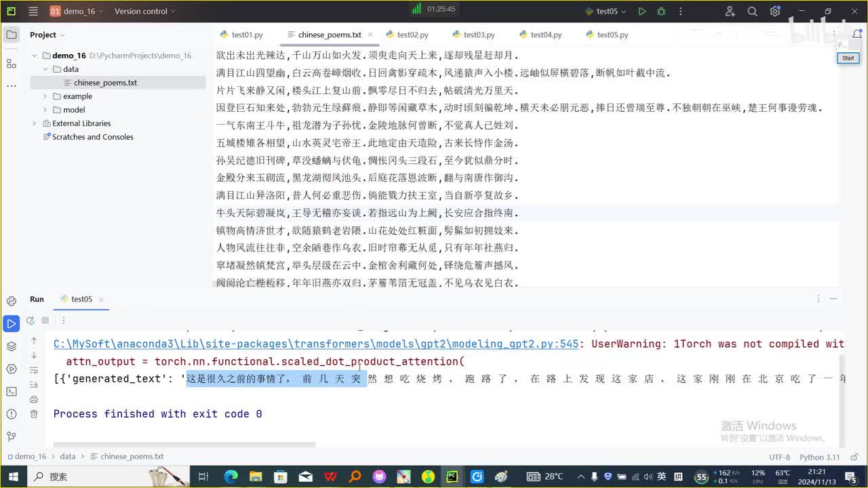Print console output icon
Viewport: 868px width, 488px height.
(34, 399)
